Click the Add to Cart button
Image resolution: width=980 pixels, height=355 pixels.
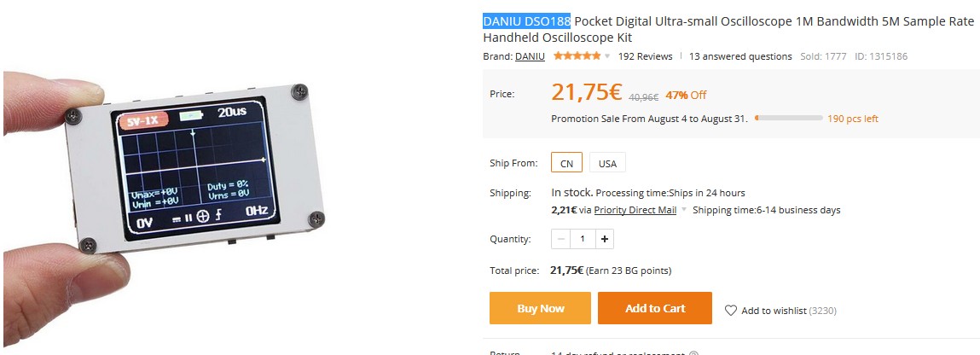click(655, 308)
